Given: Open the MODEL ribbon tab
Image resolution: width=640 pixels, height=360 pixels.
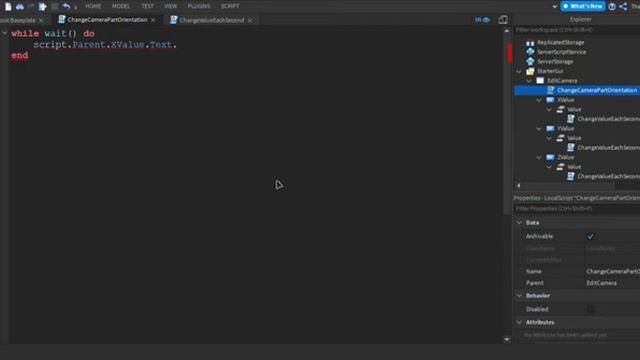Looking at the screenshot, I should point(121,6).
